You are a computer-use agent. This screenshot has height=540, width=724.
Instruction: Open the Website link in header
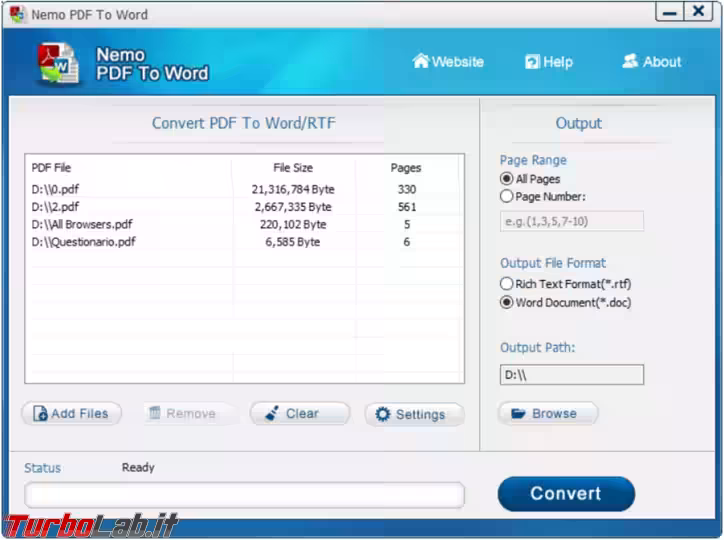pyautogui.click(x=448, y=61)
